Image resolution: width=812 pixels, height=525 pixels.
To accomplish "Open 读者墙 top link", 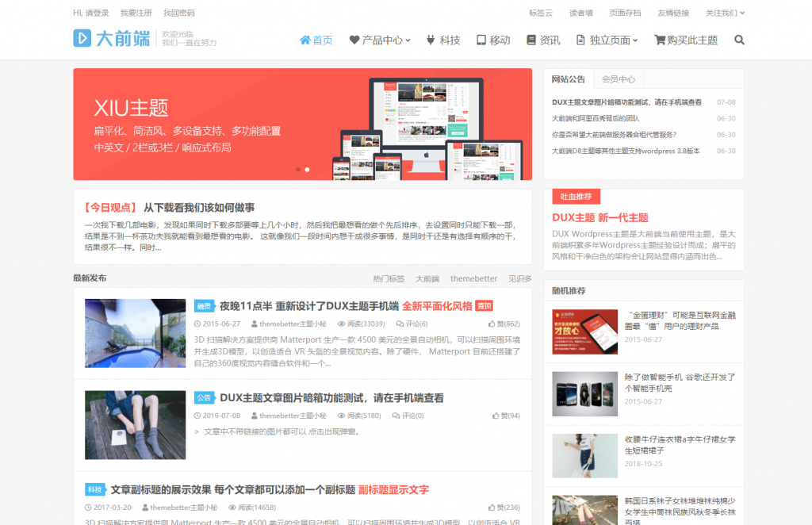I will (x=581, y=13).
